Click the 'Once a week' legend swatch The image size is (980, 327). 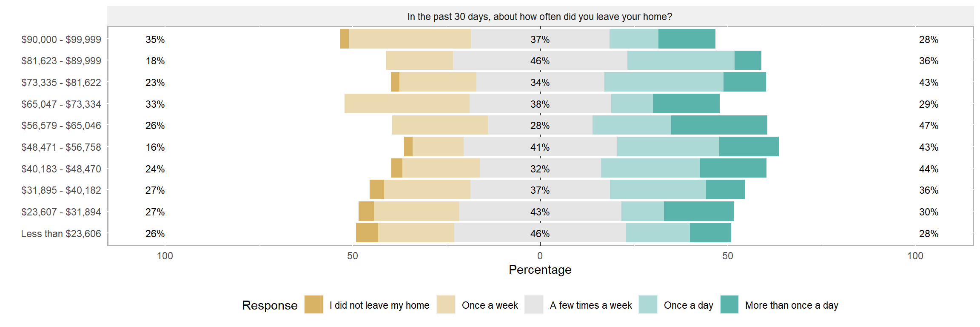[446, 304]
